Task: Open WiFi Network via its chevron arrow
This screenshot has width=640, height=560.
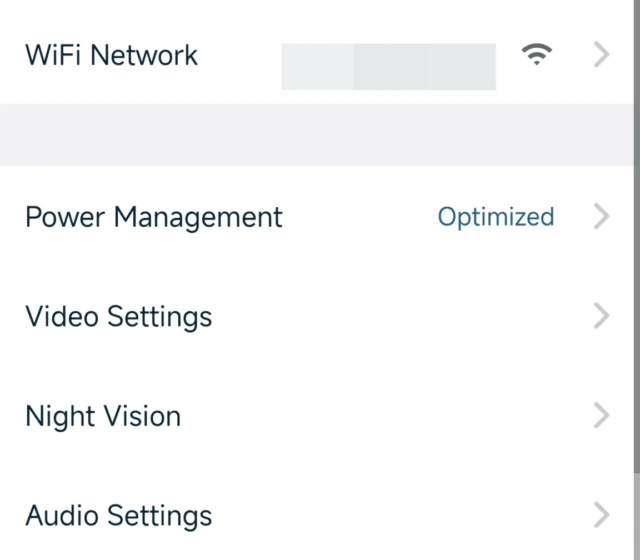Action: (x=601, y=56)
